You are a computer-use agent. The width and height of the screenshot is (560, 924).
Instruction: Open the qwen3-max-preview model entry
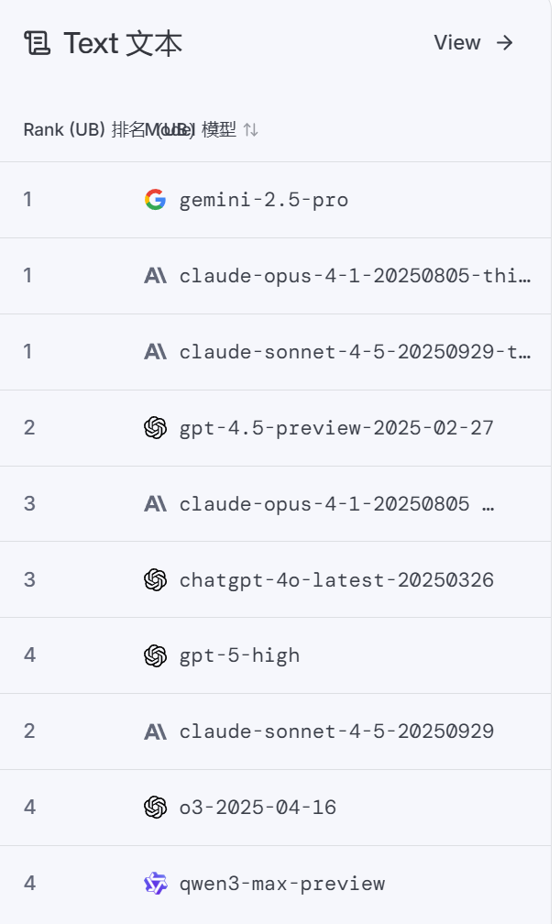[x=282, y=885]
